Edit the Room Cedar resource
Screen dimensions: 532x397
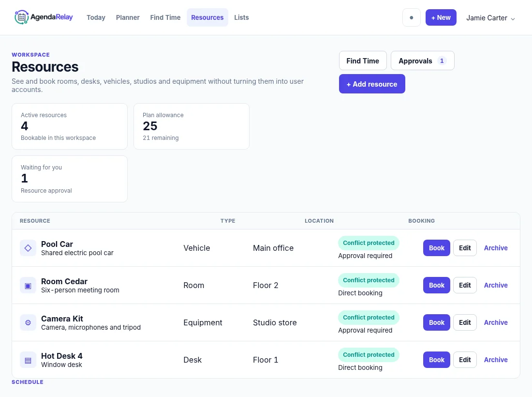(x=465, y=285)
